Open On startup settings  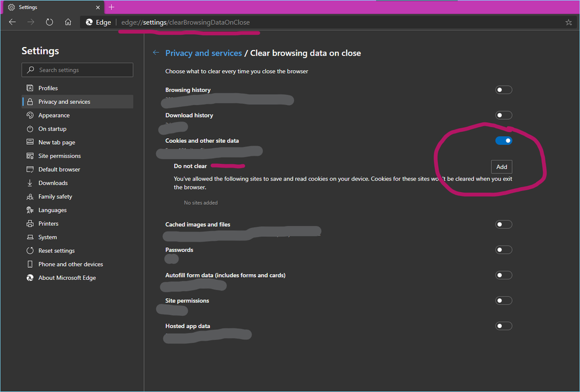[x=78, y=129]
